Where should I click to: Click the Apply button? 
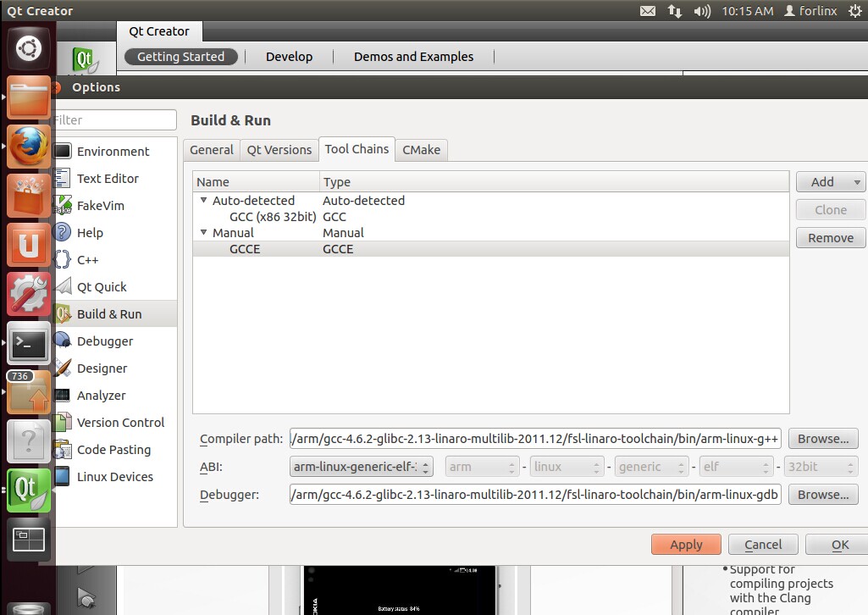pyautogui.click(x=686, y=544)
